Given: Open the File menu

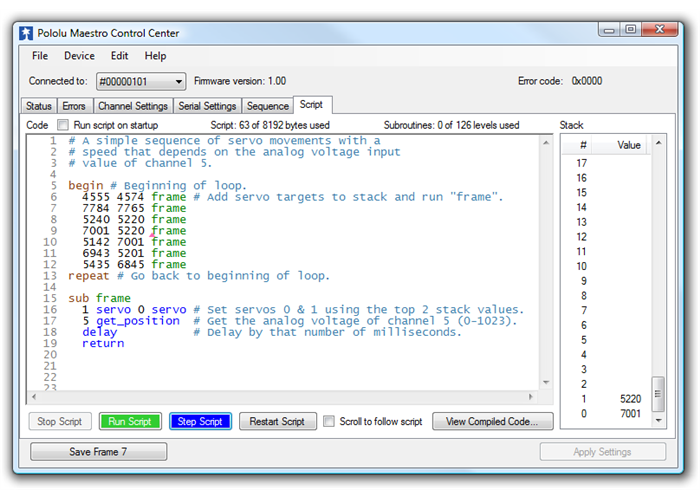Looking at the screenshot, I should click(x=40, y=56).
